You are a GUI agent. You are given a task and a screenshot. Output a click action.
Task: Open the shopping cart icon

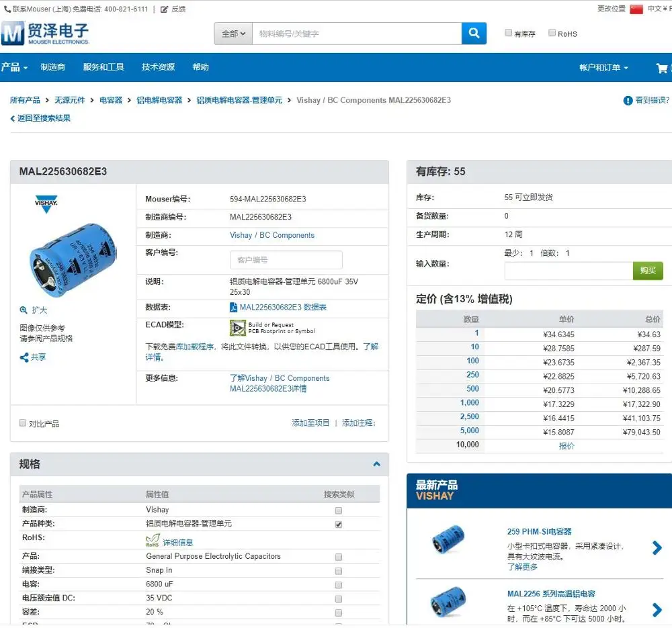tap(662, 68)
